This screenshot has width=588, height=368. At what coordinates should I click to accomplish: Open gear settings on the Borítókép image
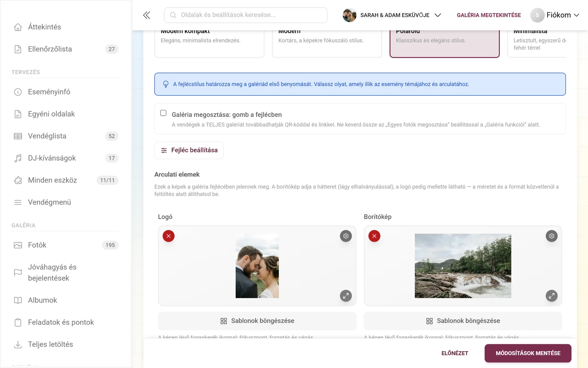click(552, 236)
